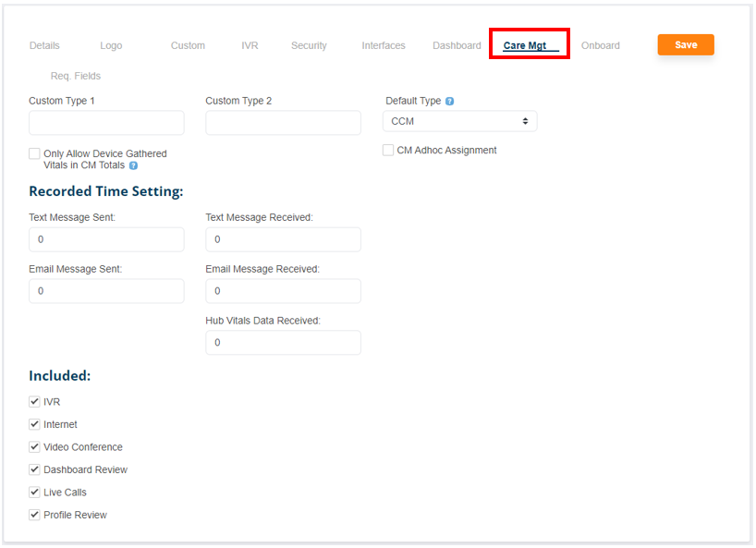Image resolution: width=756 pixels, height=548 pixels.
Task: Click help icon beside Vitals in CM Totals
Action: click(x=134, y=166)
